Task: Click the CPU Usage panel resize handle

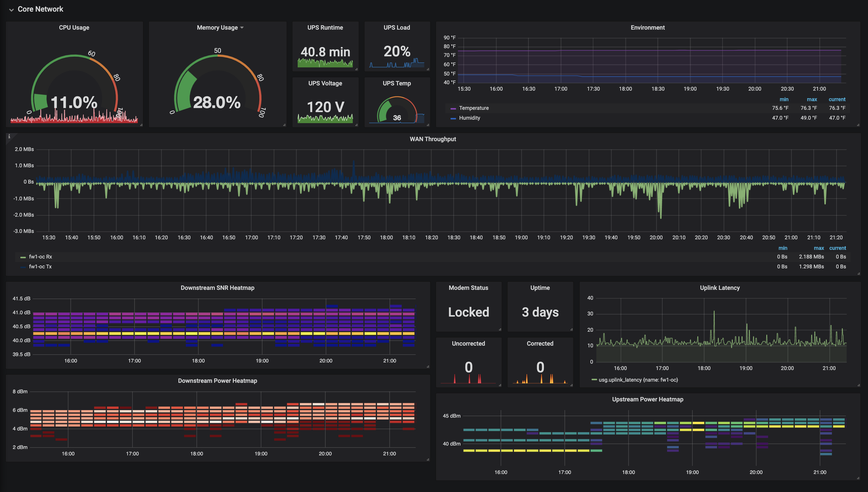Action: [141, 125]
